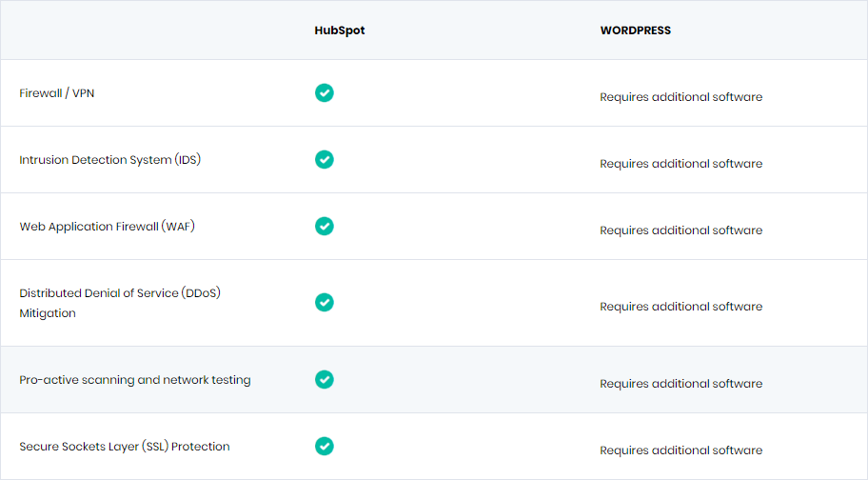Click WordPress requirement text in WAF row
Image resolution: width=868 pixels, height=480 pixels.
click(x=681, y=230)
